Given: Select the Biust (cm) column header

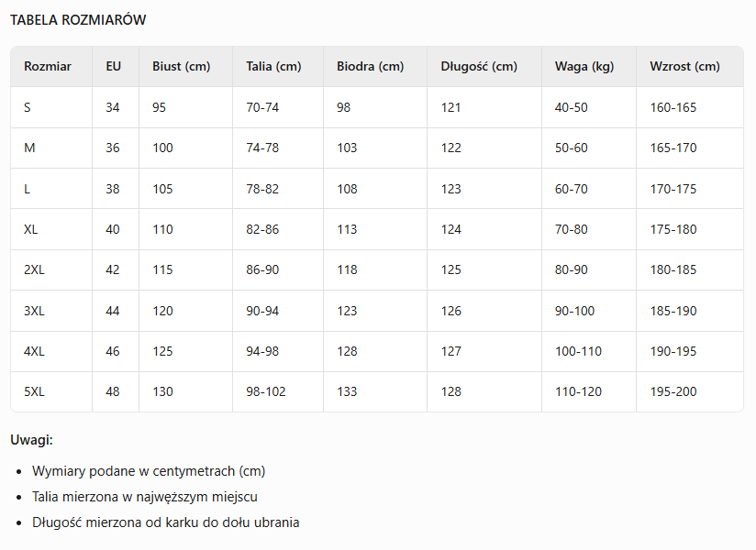Looking at the screenshot, I should click(182, 67).
